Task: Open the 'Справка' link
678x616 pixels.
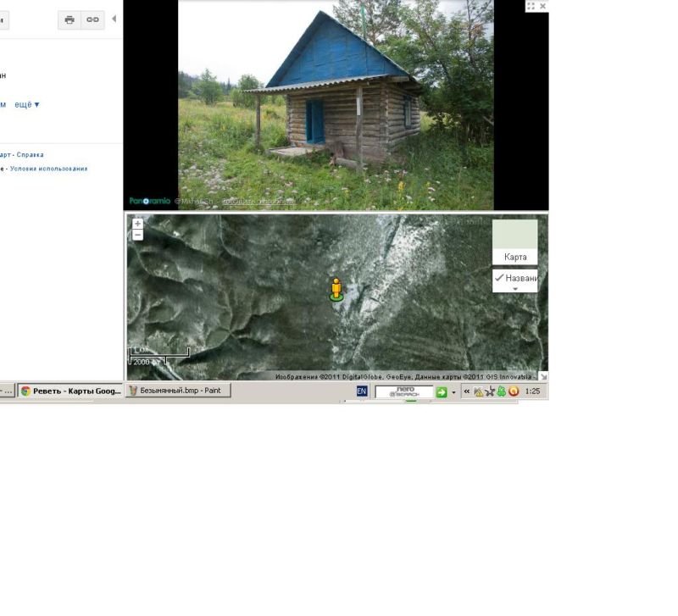Action: (30, 155)
